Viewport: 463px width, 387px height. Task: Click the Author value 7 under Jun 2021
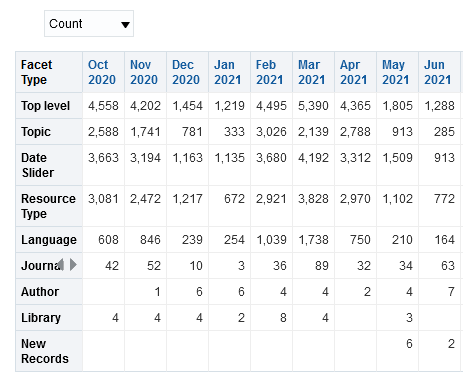click(x=451, y=292)
